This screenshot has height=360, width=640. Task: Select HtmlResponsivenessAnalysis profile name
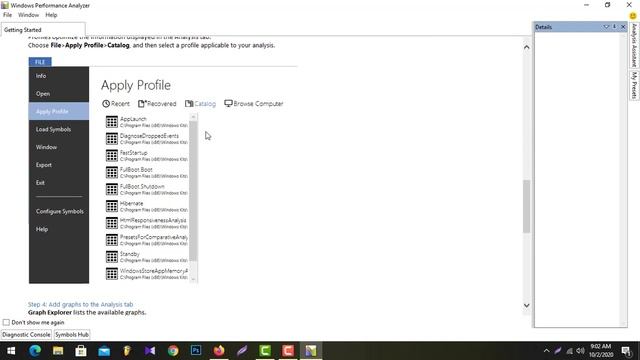153,220
